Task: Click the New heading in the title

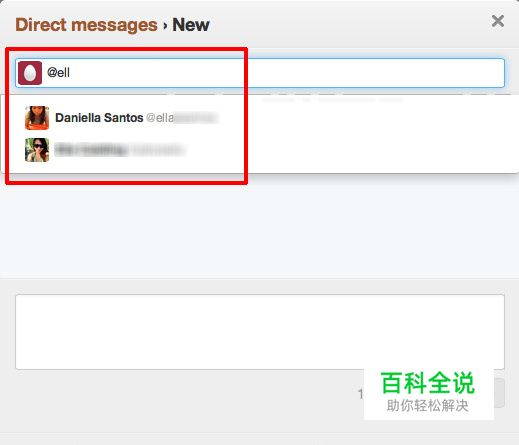Action: coord(191,25)
